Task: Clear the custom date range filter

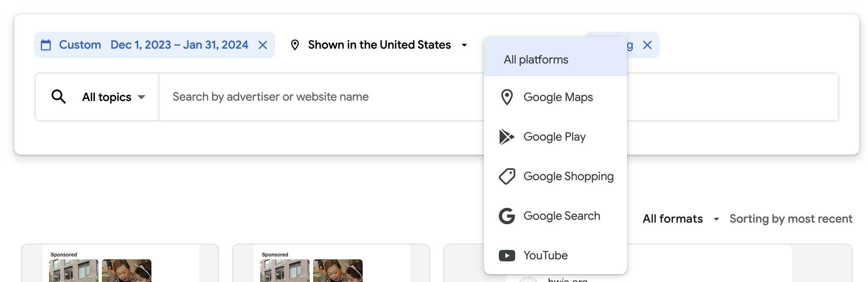Action: pos(263,45)
